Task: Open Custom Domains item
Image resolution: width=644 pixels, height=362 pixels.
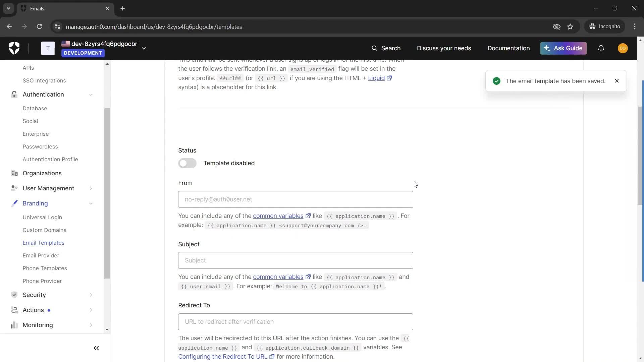Action: point(44,230)
